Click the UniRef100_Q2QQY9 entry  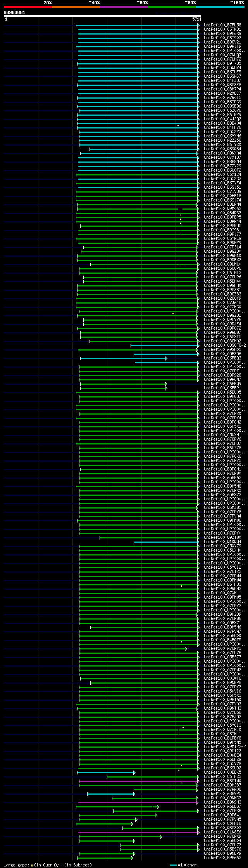[222, 299]
